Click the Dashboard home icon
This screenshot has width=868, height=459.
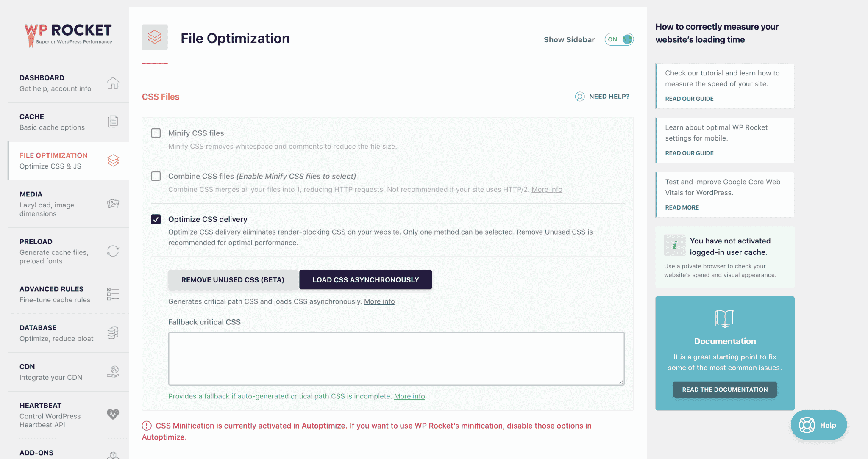point(112,83)
